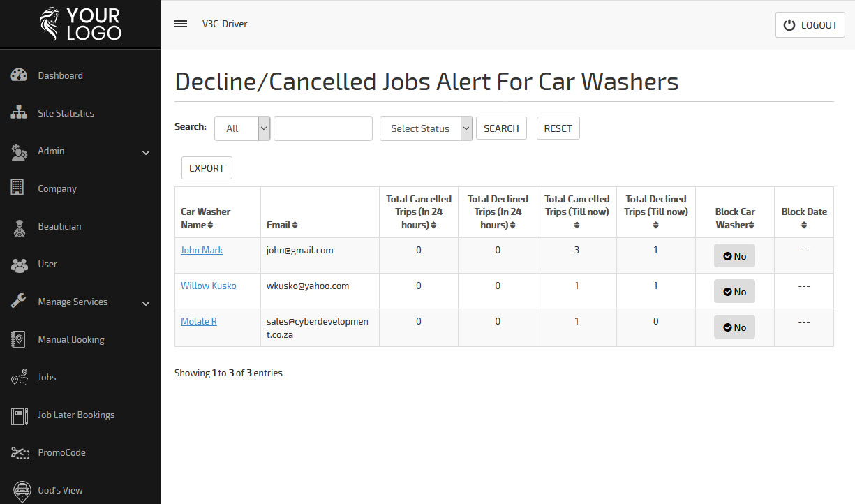Click the SEARCH button

tap(501, 128)
